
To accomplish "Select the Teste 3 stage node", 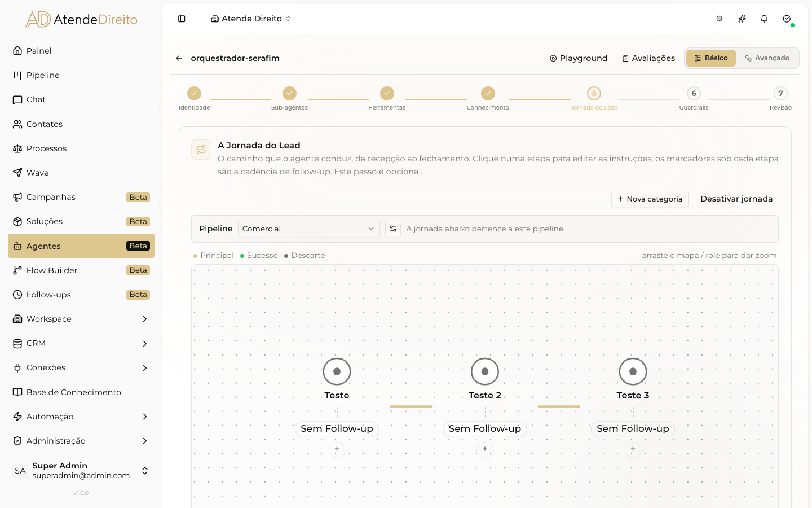I will pyautogui.click(x=633, y=371).
